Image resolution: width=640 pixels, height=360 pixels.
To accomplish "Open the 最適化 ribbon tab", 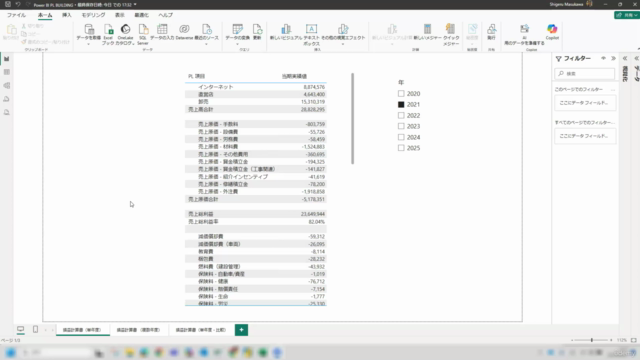I will [x=142, y=15].
